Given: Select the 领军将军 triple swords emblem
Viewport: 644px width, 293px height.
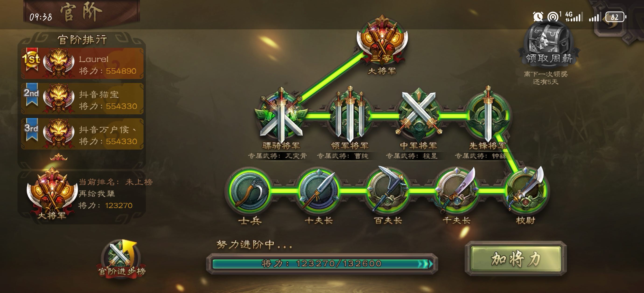Looking at the screenshot, I should [x=350, y=115].
